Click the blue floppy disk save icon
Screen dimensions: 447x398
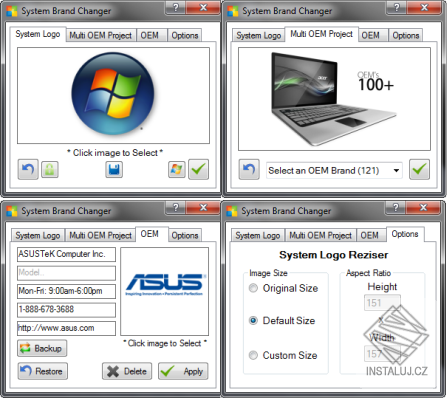tap(114, 170)
